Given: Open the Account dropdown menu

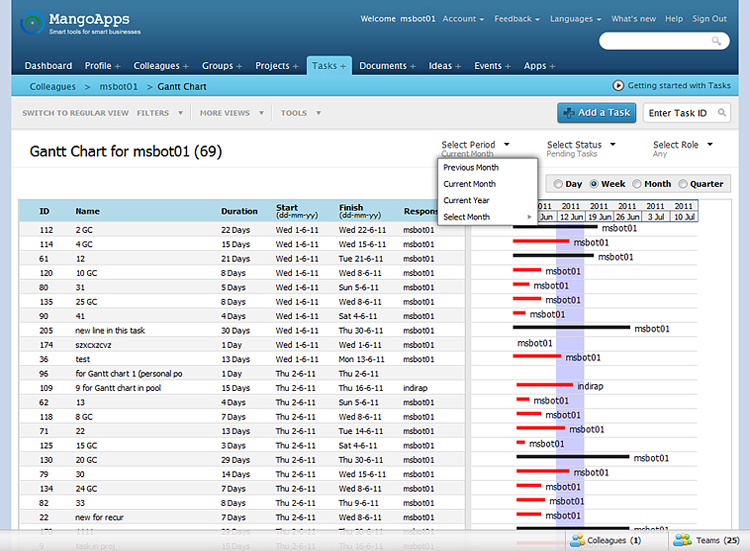Looking at the screenshot, I should coord(463,19).
